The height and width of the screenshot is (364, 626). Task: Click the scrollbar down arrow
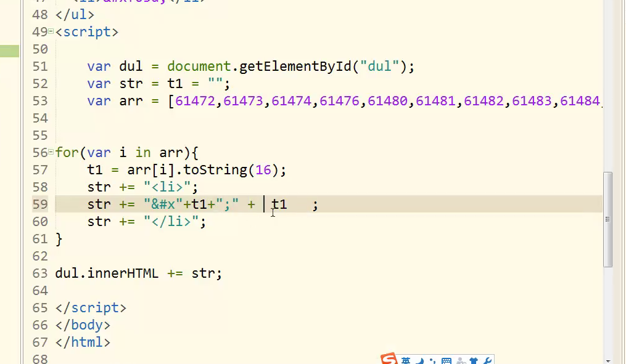click(x=607, y=361)
